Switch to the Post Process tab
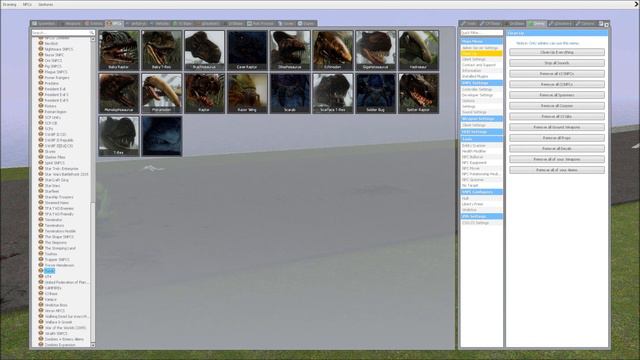Image resolution: width=640 pixels, height=360 pixels. 260,24
